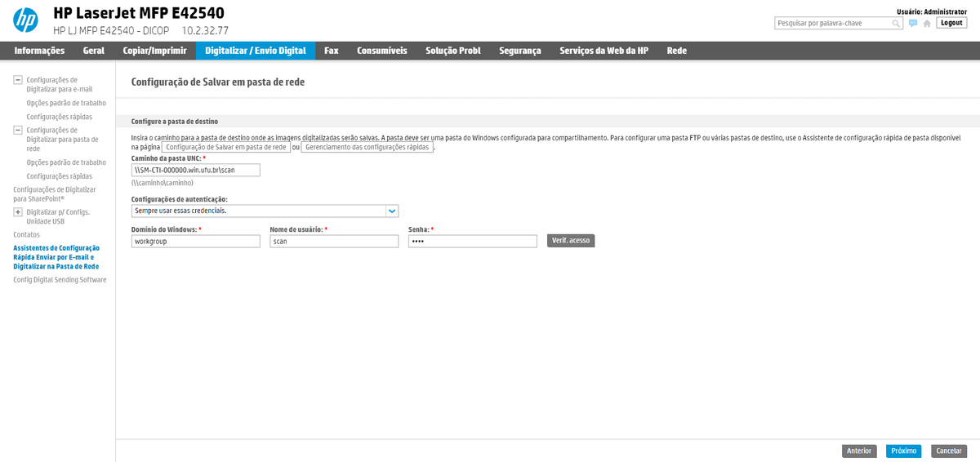
Task: Open the Informações tab
Action: [39, 51]
